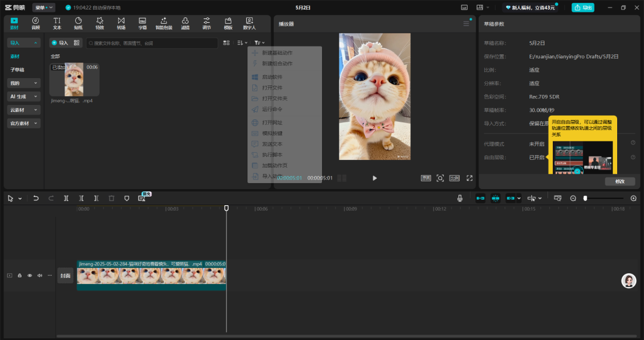Split the clip at playhead

pyautogui.click(x=66, y=198)
